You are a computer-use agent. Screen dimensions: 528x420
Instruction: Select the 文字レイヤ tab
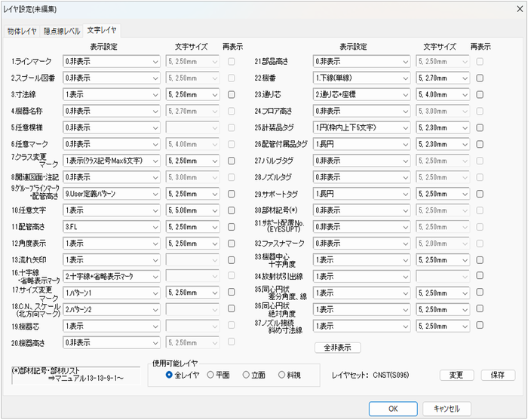pos(103,31)
